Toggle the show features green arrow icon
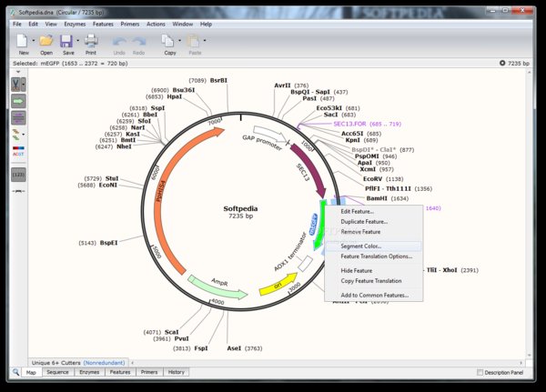Viewport: 546px width, 392px height. point(18,101)
